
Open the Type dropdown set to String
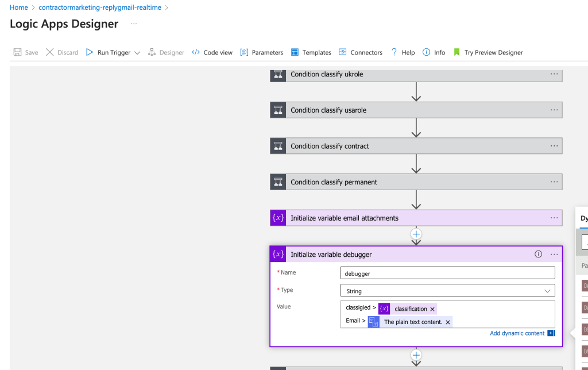pyautogui.click(x=447, y=291)
